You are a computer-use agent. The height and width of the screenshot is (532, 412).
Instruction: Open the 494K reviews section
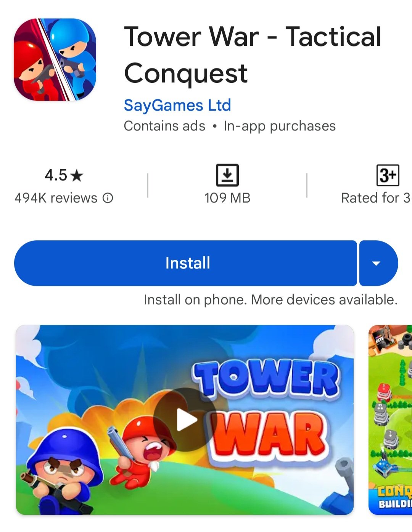click(56, 198)
